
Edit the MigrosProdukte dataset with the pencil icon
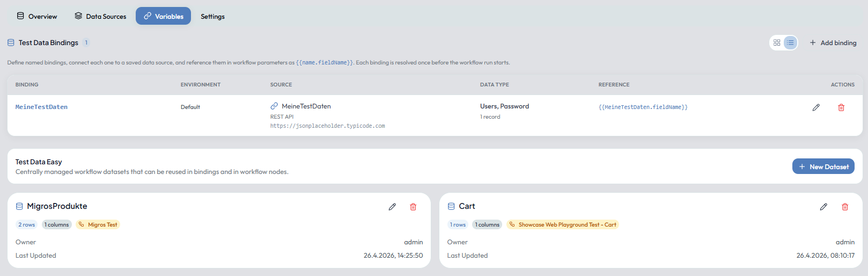392,207
